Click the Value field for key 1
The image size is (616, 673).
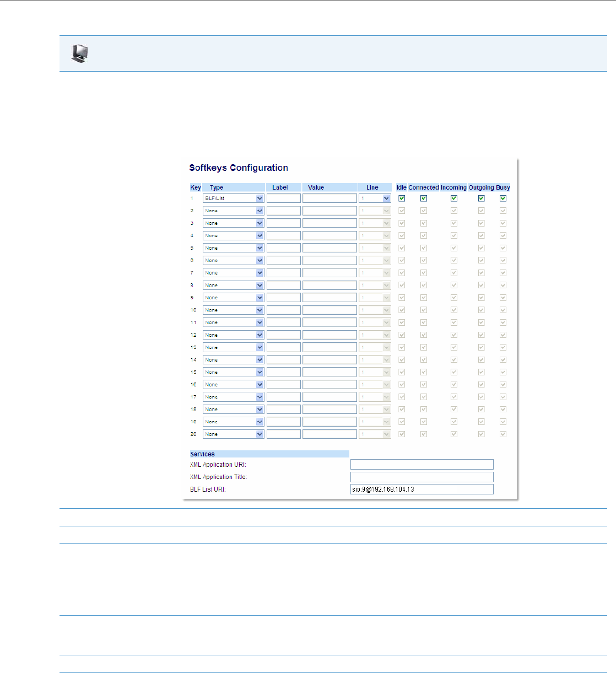329,198
